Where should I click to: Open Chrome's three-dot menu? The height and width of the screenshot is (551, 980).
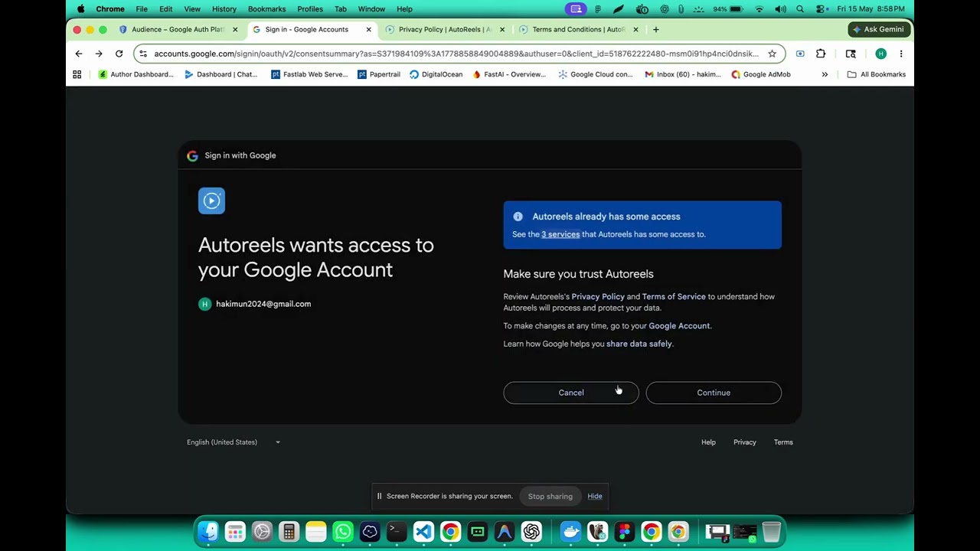pos(901,54)
